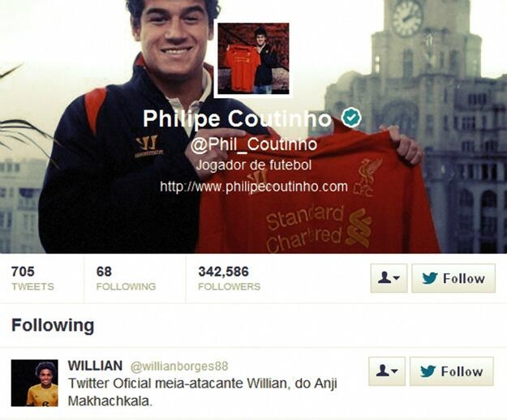Follow WILLIAN using the Follow button
Viewport: 507px width, 420px height.
[451, 371]
